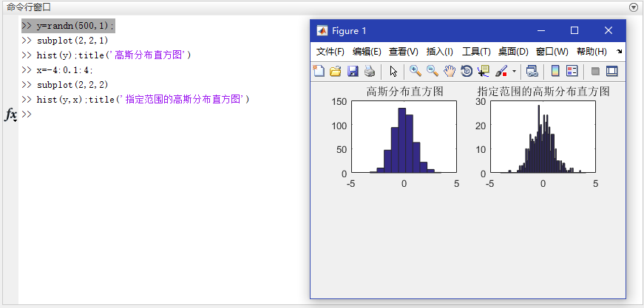Click Show Plot Tools and Dock Figure icon
This screenshot has width=644, height=308.
click(612, 72)
